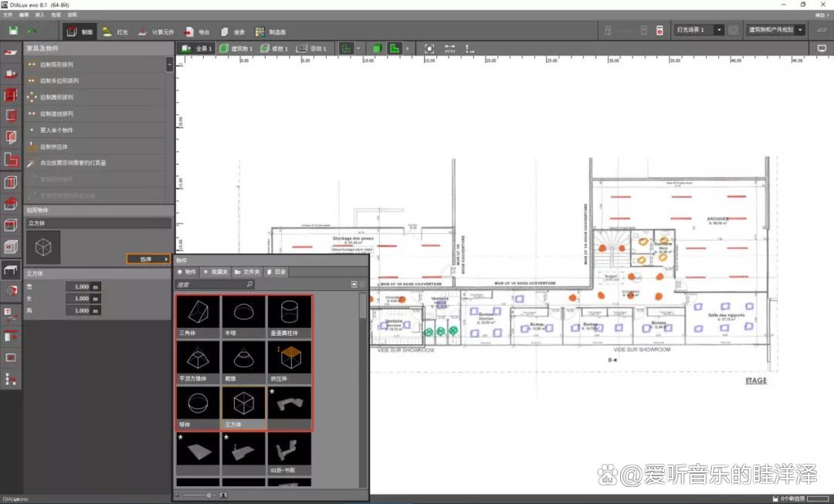Click 绘制圆形排列 circular arrangement tool

[96, 97]
